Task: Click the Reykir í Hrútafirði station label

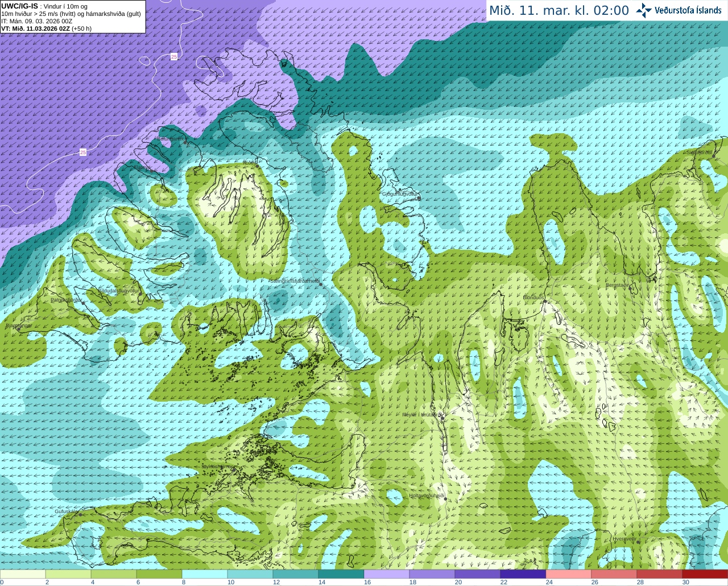Action: 421,415
